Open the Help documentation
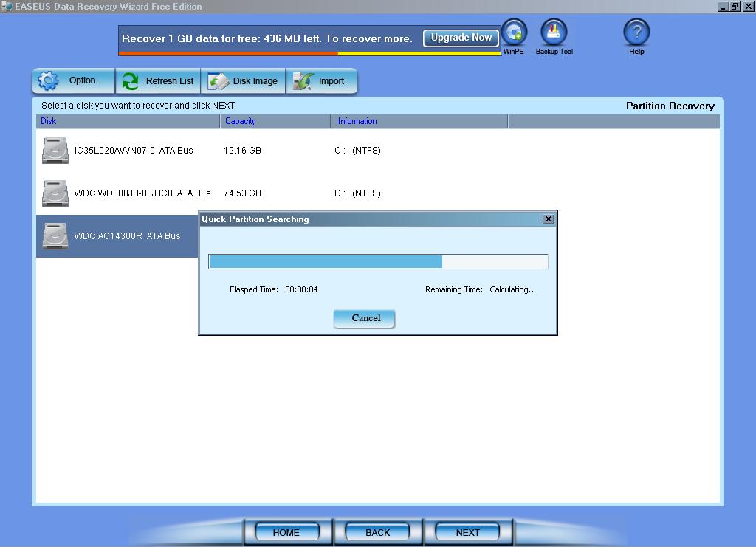 click(x=636, y=31)
